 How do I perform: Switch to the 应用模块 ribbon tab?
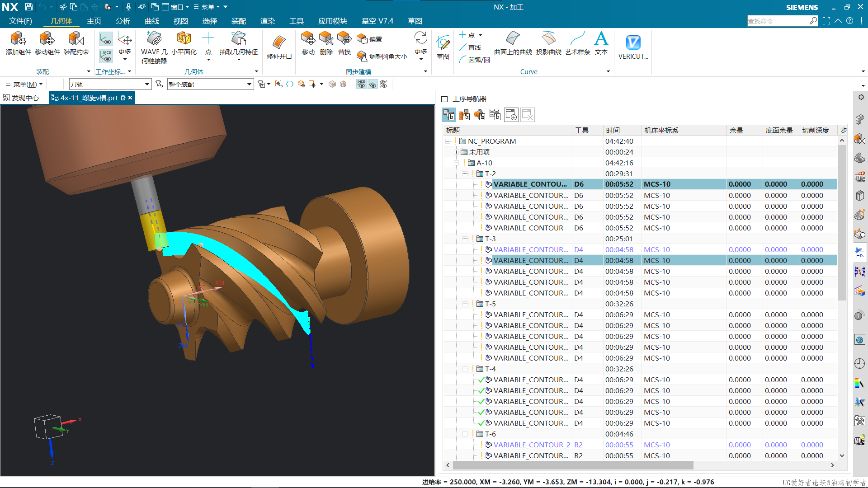(x=333, y=21)
